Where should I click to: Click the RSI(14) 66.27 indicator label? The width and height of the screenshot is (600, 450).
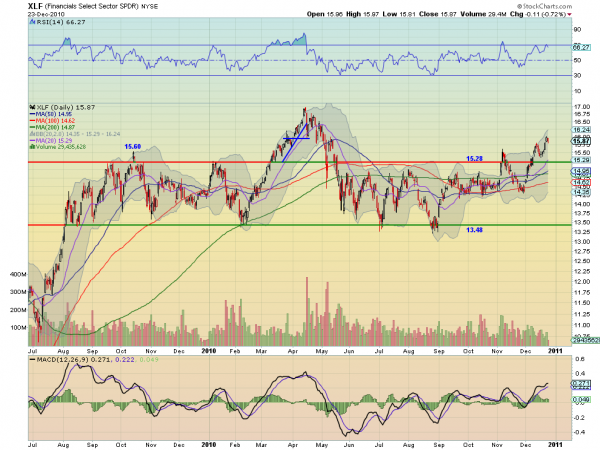[61, 22]
